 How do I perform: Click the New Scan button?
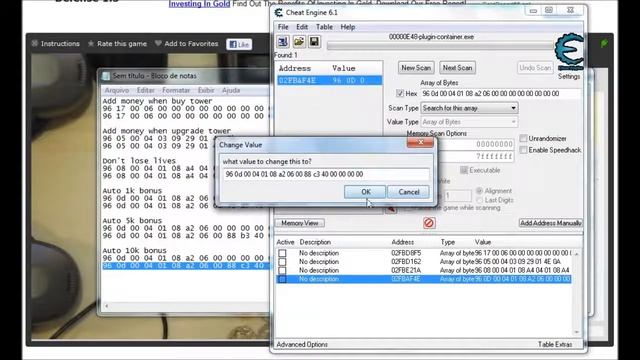click(x=416, y=68)
